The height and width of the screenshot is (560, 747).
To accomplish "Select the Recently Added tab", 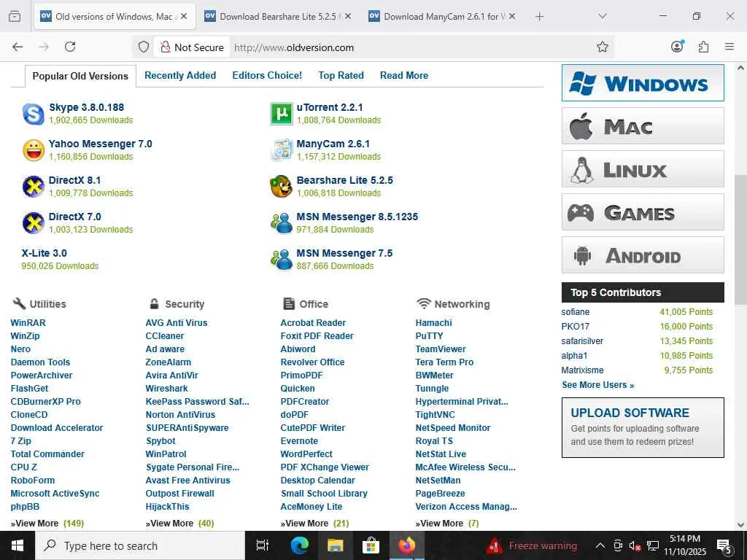I will [x=180, y=75].
